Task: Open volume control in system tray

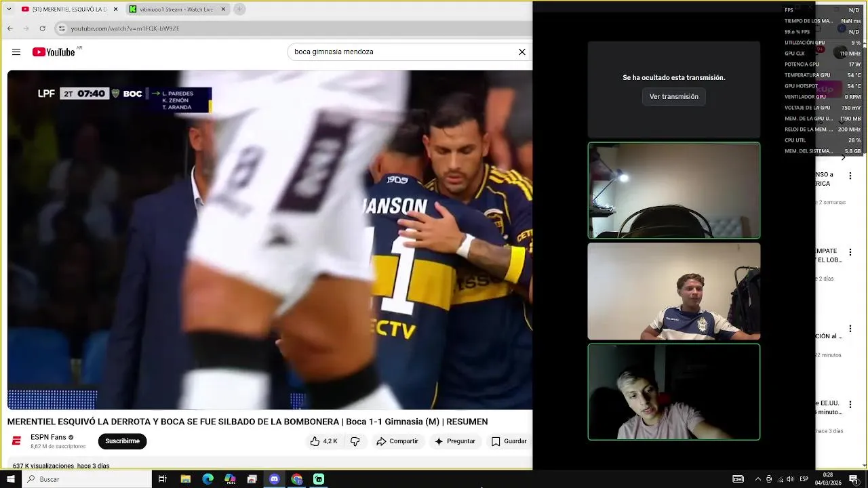Action: 790,479
